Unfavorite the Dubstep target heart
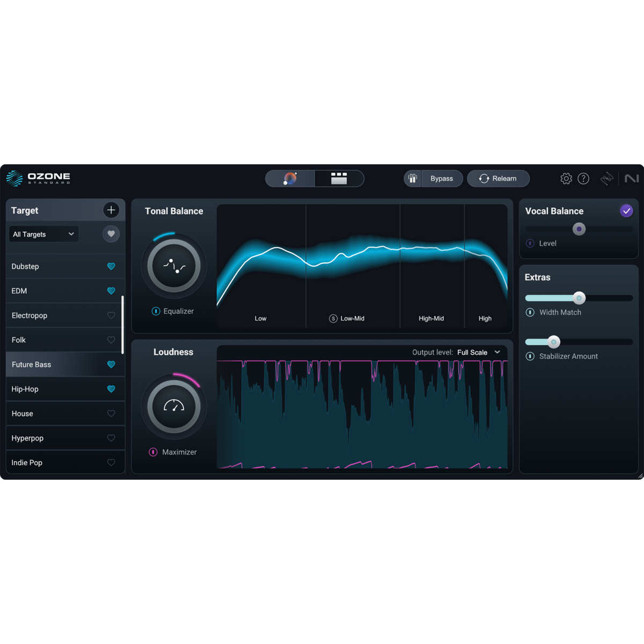The width and height of the screenshot is (644, 644). pyautogui.click(x=111, y=266)
